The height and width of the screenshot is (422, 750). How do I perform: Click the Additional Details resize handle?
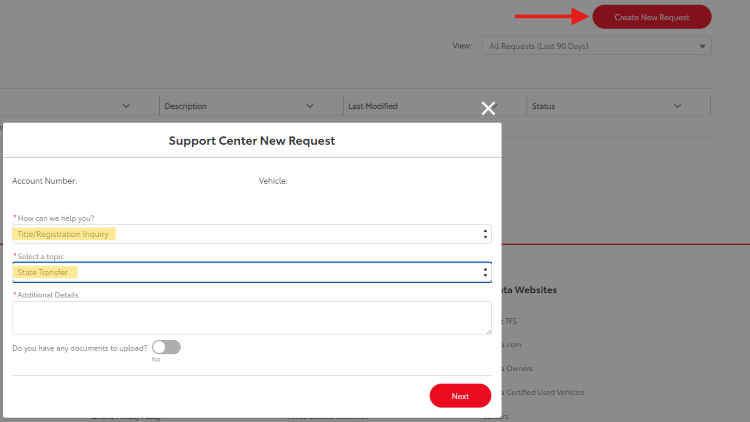(x=487, y=330)
